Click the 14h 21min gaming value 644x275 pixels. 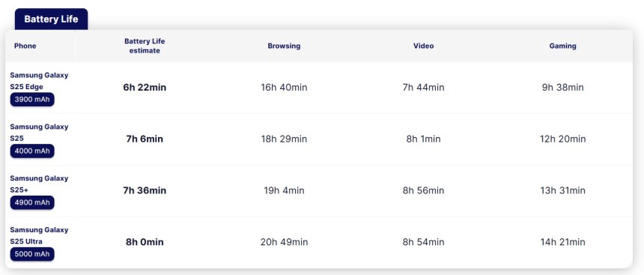pos(562,242)
